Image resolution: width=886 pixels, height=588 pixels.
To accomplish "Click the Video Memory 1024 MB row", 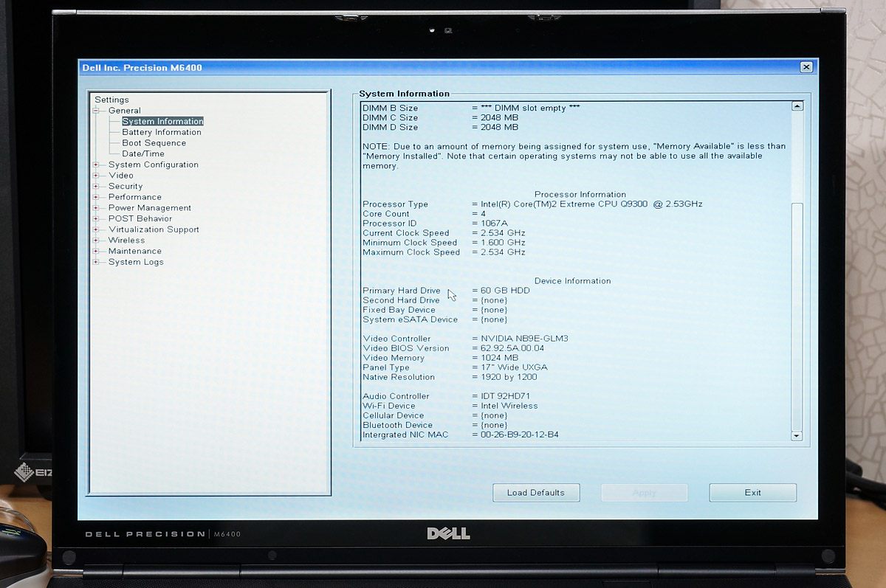I will (x=441, y=358).
